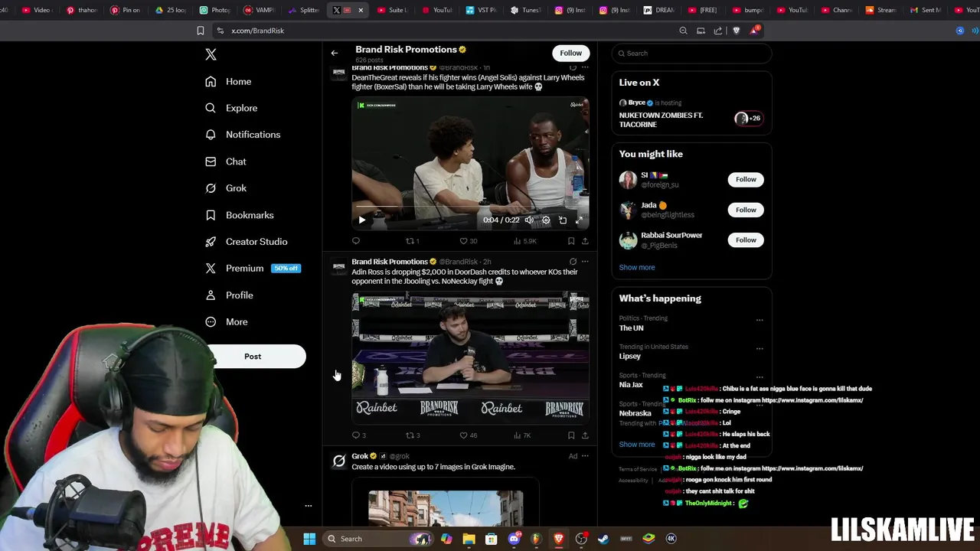Screen dimensions: 980x551
Task: Expand the More menu in sidebar
Action: (226, 322)
